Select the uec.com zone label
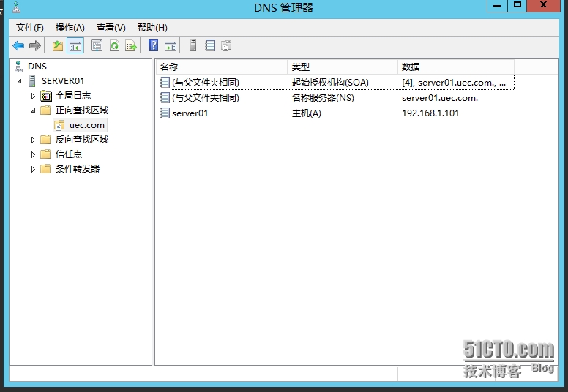This screenshot has width=568, height=392. click(87, 125)
